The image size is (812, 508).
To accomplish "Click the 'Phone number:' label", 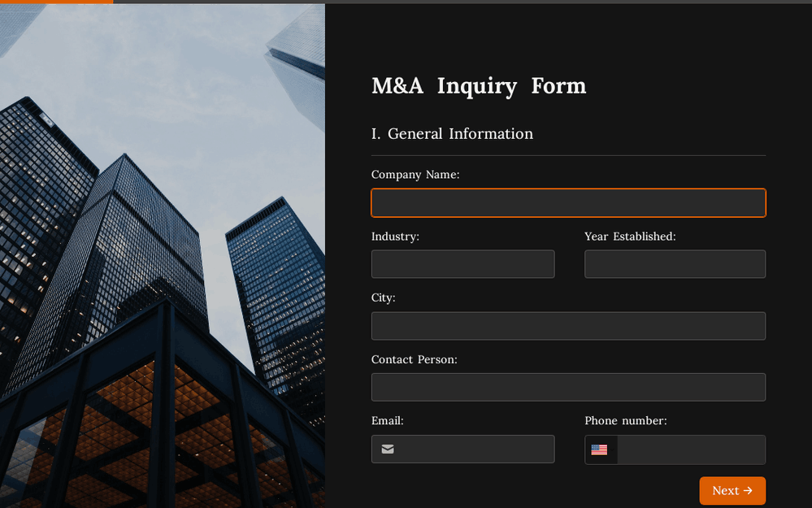I will (625, 421).
